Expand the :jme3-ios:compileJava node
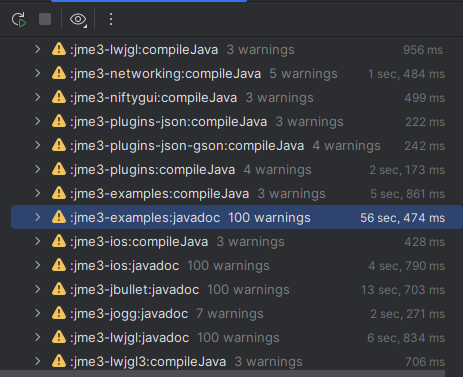 (38, 242)
